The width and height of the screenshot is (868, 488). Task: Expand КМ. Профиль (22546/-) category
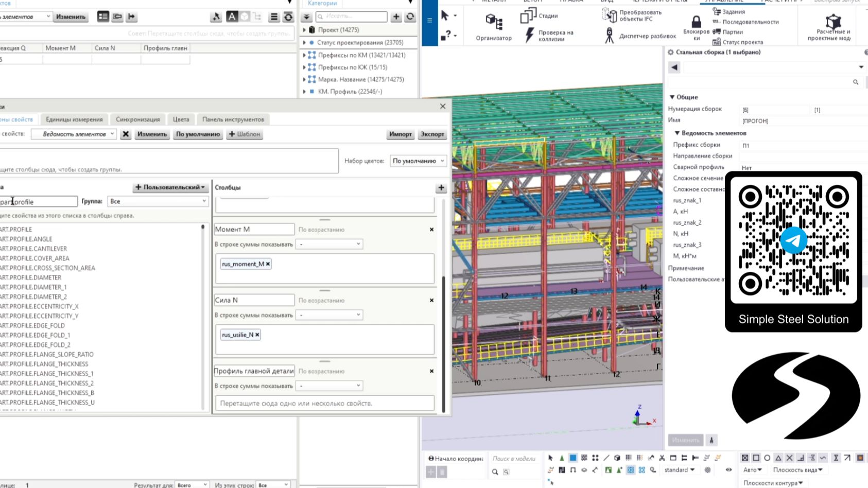[304, 92]
